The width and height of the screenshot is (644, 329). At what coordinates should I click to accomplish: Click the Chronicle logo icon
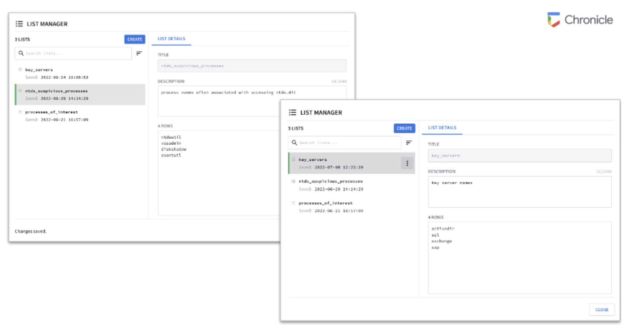[553, 20]
